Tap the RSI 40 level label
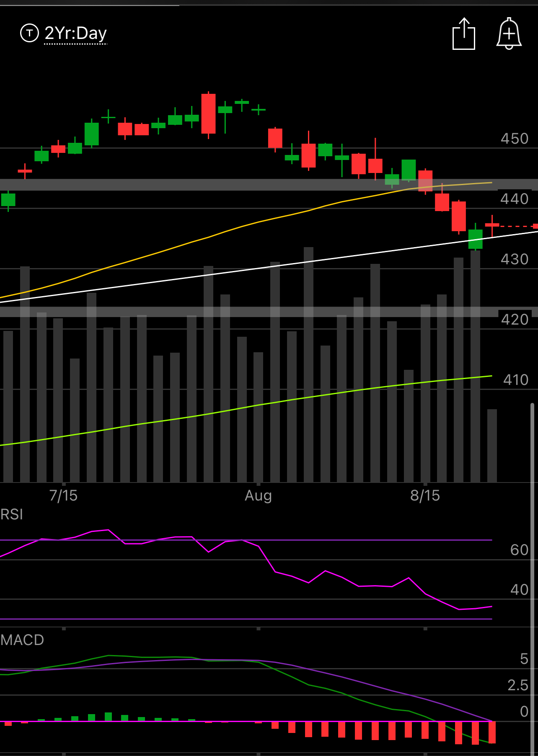This screenshot has height=756, width=538. (x=519, y=590)
